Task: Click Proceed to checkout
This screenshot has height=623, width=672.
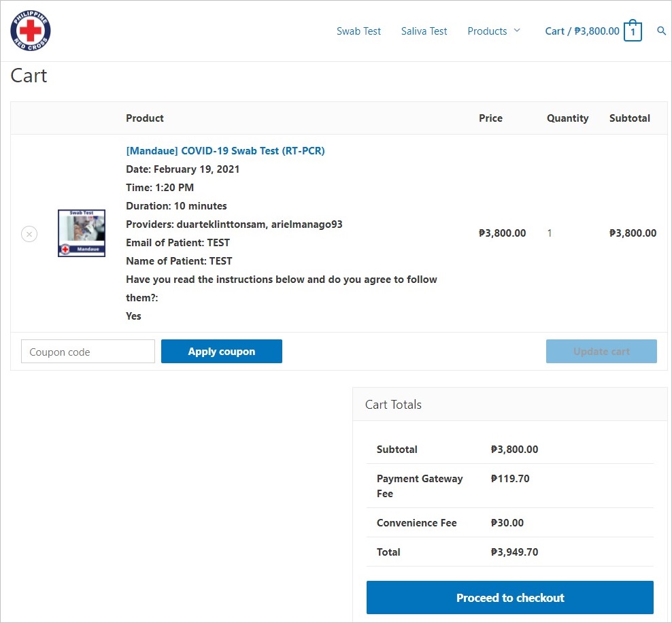Action: tap(510, 598)
